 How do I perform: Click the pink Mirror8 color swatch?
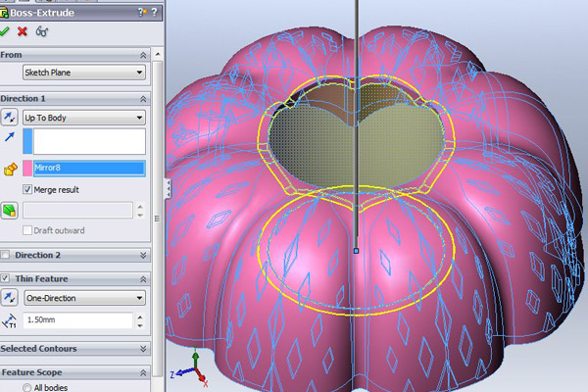[x=27, y=168]
